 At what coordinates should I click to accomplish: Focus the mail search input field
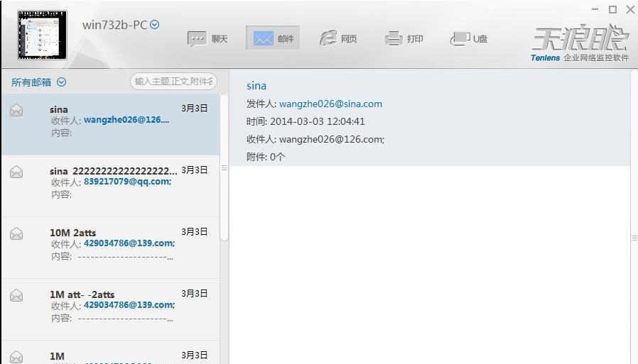tap(173, 82)
